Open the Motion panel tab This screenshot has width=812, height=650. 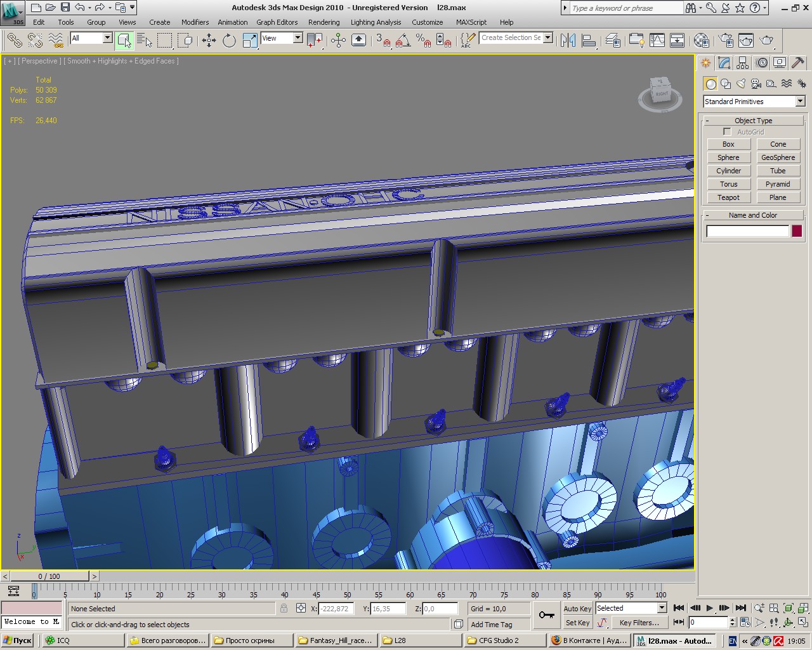click(761, 63)
